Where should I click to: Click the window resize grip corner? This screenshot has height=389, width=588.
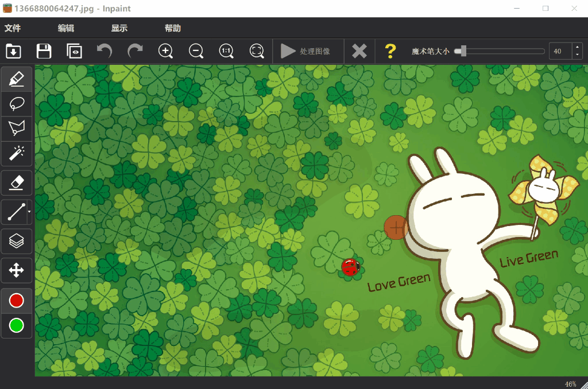585,385
